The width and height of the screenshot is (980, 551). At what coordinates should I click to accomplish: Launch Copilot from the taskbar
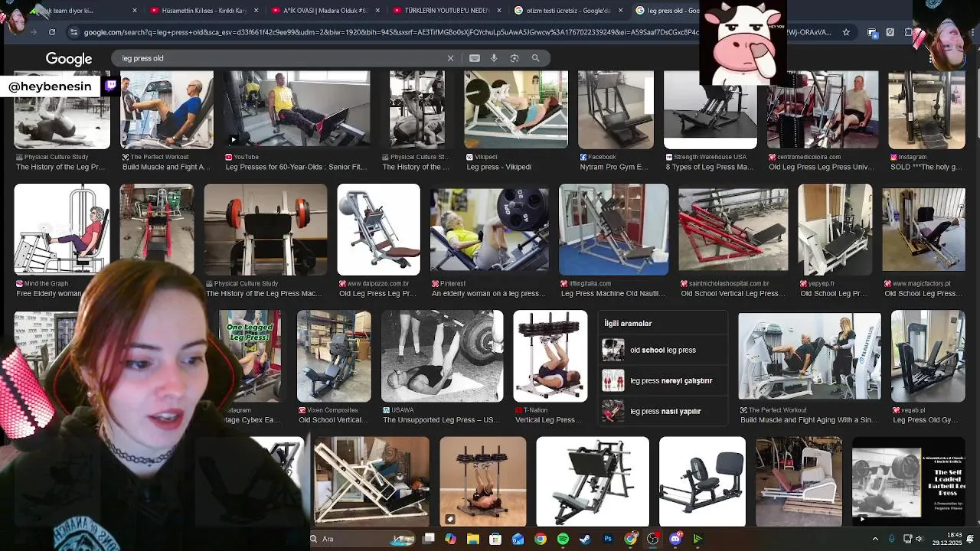(x=451, y=539)
